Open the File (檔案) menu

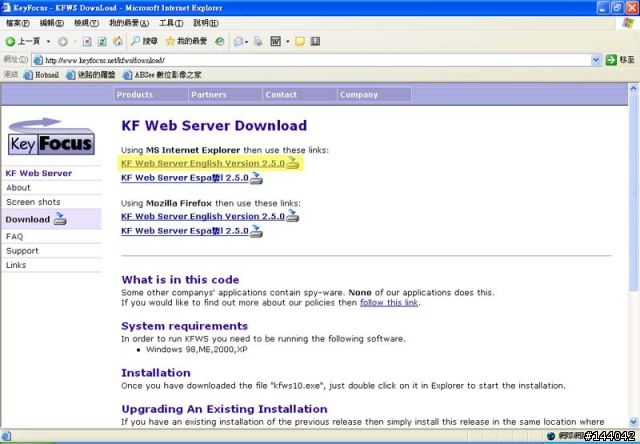18,23
